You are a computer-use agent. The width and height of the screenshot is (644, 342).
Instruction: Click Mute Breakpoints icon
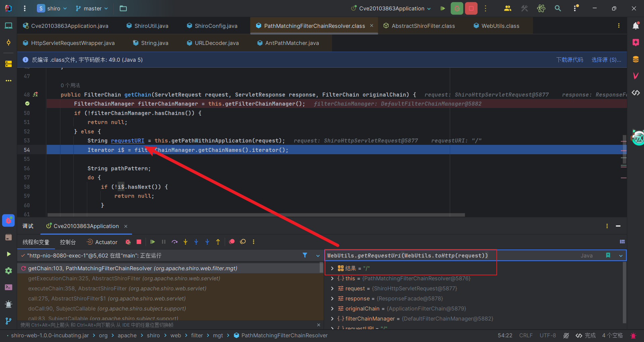pos(243,242)
